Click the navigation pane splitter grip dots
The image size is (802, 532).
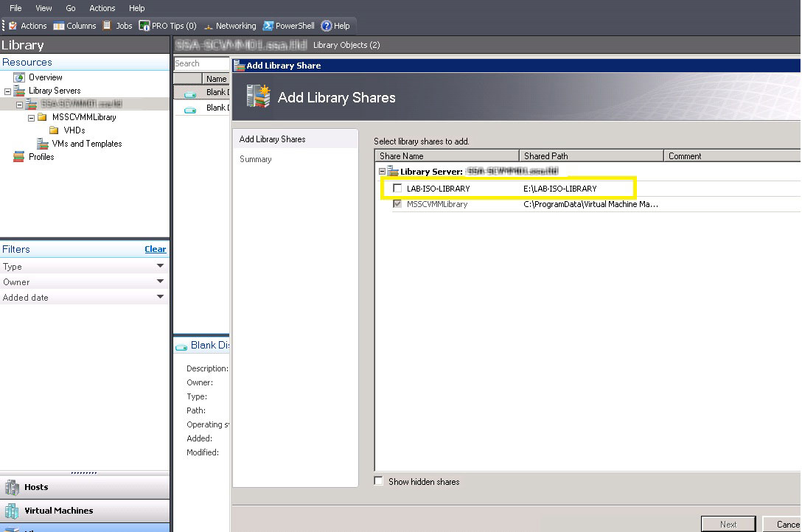pyautogui.click(x=84, y=473)
